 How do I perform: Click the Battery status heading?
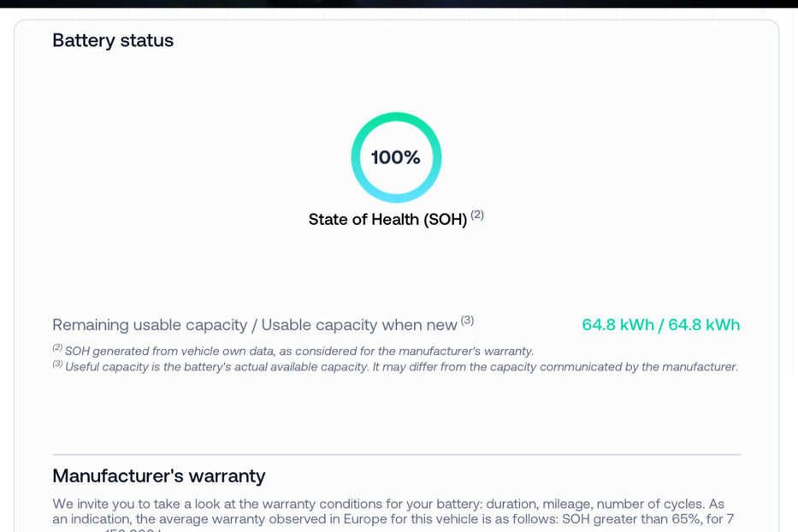pos(113,40)
